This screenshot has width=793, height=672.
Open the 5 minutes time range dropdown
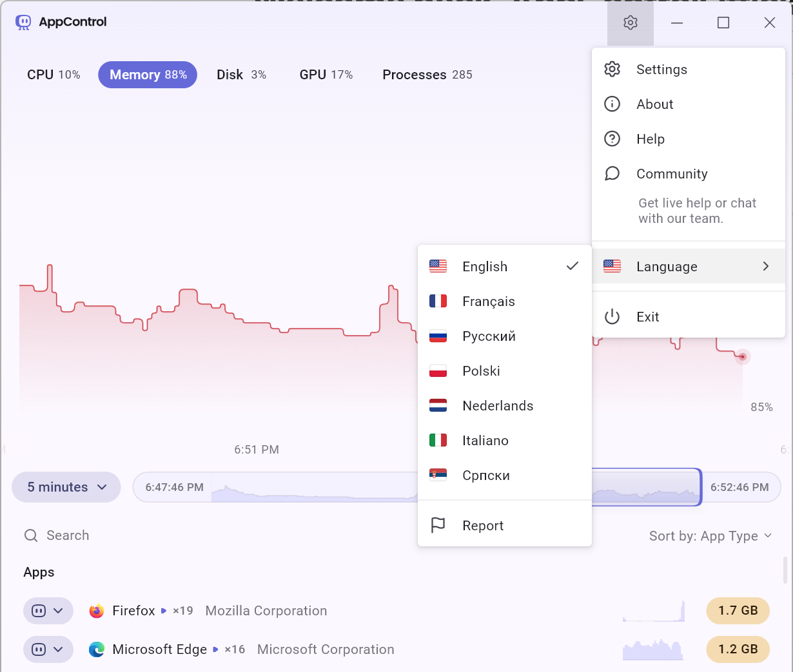[66, 487]
